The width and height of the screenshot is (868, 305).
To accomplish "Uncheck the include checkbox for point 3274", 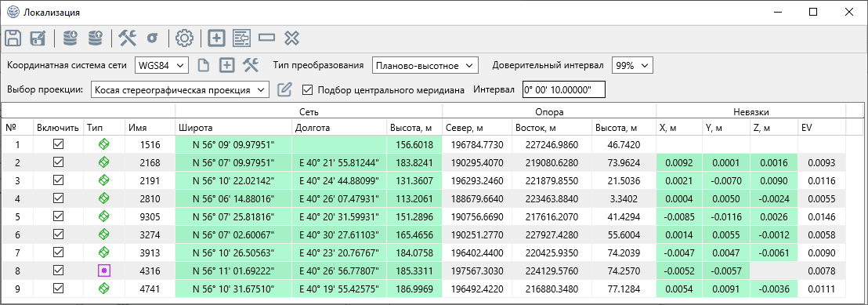I will click(58, 234).
